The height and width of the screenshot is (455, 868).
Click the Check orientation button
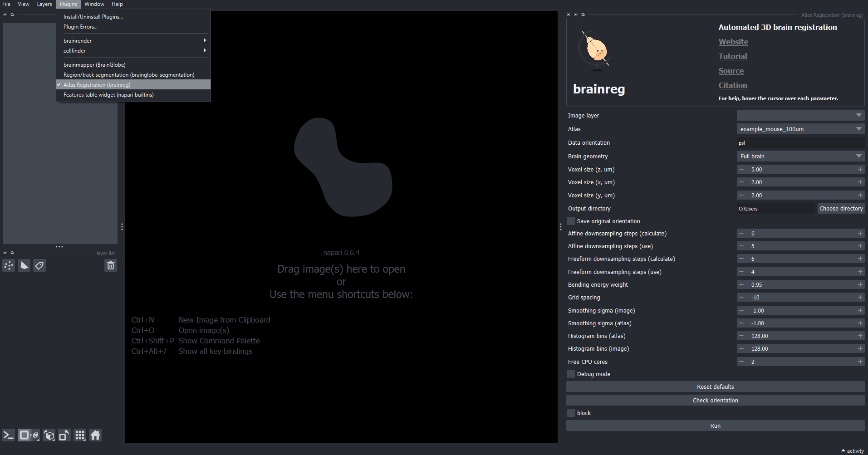point(715,400)
